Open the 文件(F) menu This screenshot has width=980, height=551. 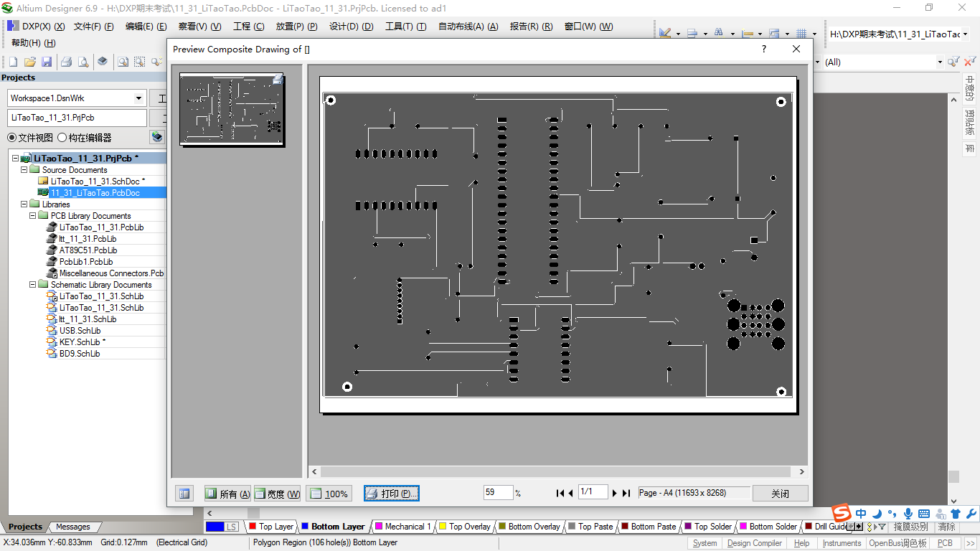(93, 27)
